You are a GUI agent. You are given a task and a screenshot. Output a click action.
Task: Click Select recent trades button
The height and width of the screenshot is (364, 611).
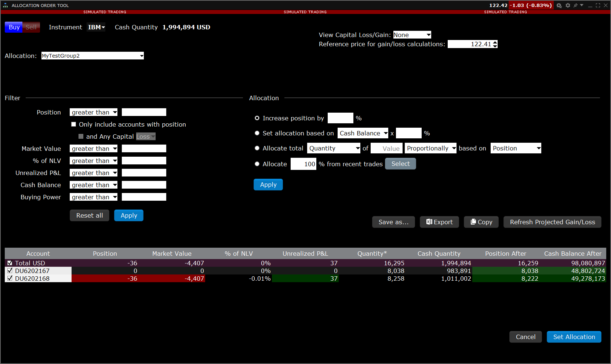[x=400, y=164]
